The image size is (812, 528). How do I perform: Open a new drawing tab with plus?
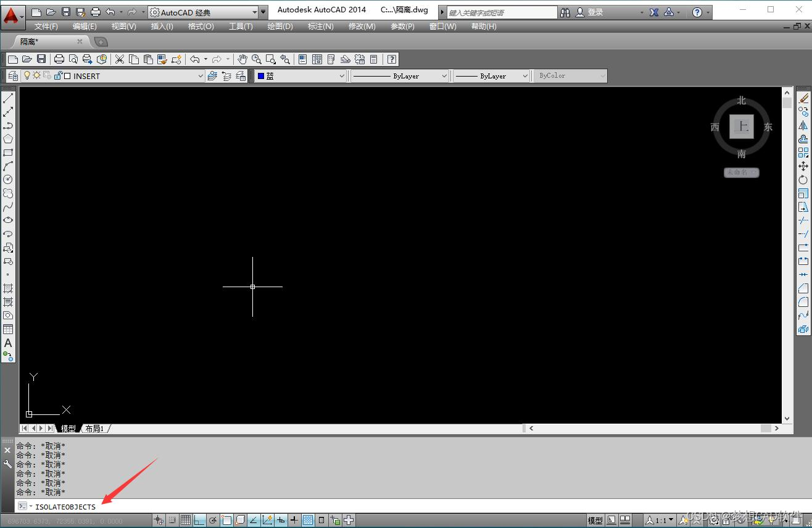[x=101, y=41]
